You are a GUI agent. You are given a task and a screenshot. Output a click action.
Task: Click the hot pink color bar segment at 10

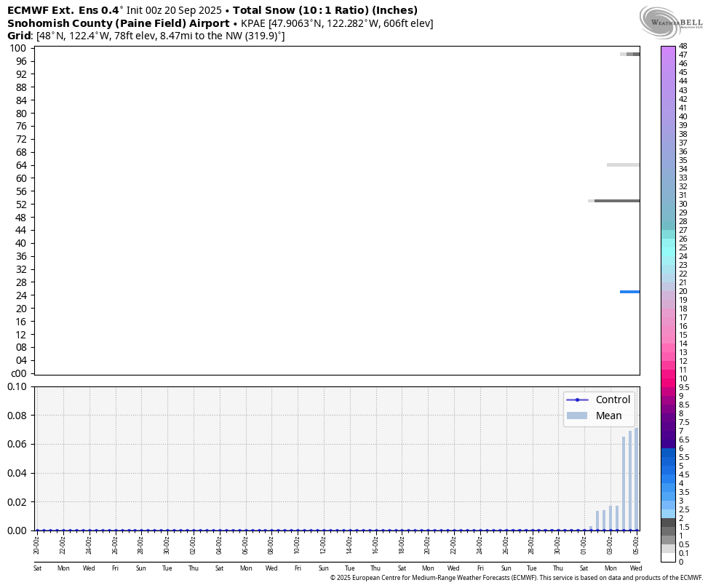tap(668, 374)
